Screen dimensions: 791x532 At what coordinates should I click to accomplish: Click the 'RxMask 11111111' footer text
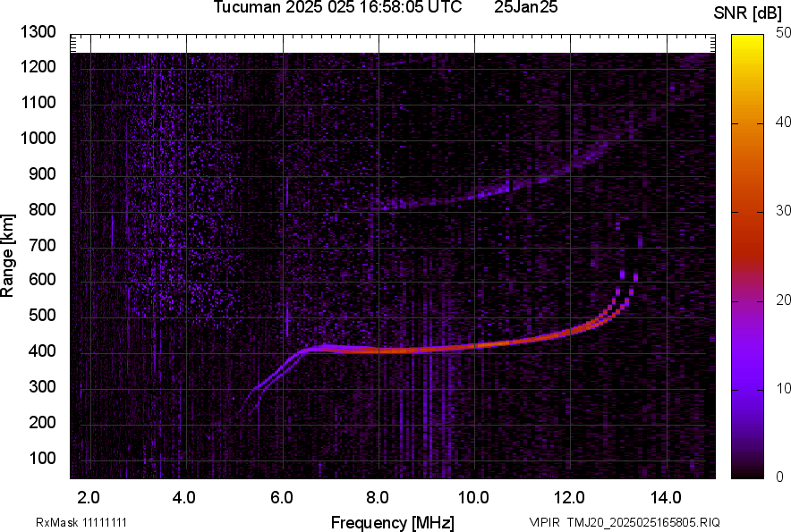tap(81, 522)
